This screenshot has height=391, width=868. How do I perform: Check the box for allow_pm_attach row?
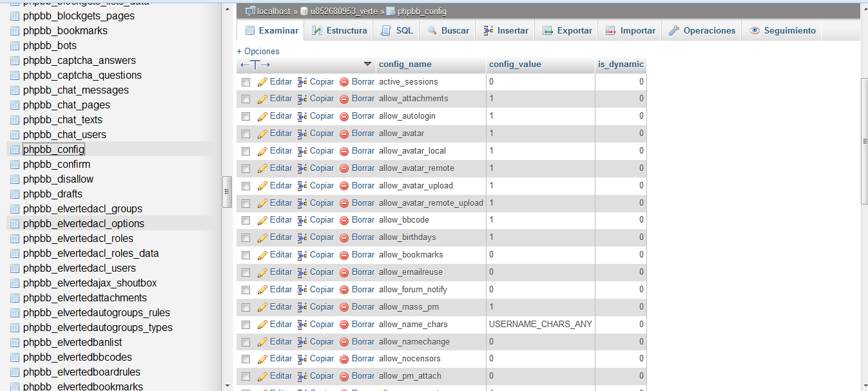(246, 377)
